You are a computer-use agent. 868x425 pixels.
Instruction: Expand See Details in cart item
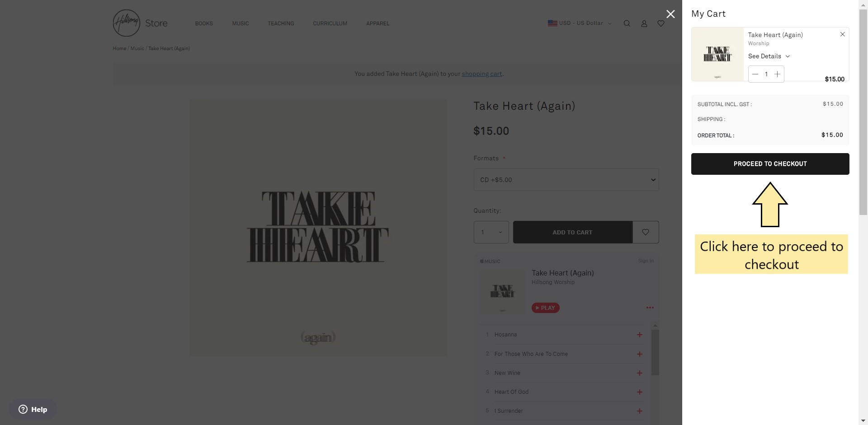769,56
